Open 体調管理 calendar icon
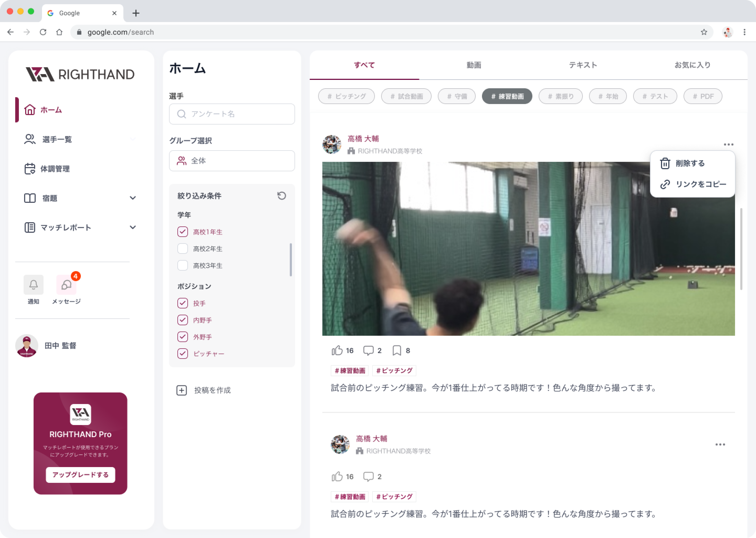The height and width of the screenshot is (538, 756). pyautogui.click(x=30, y=169)
